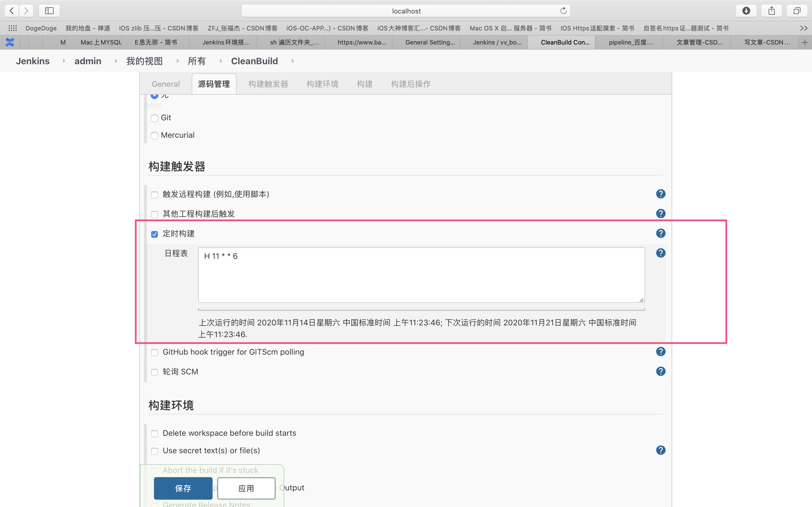
Task: Reload the page in Safari
Action: 563,10
